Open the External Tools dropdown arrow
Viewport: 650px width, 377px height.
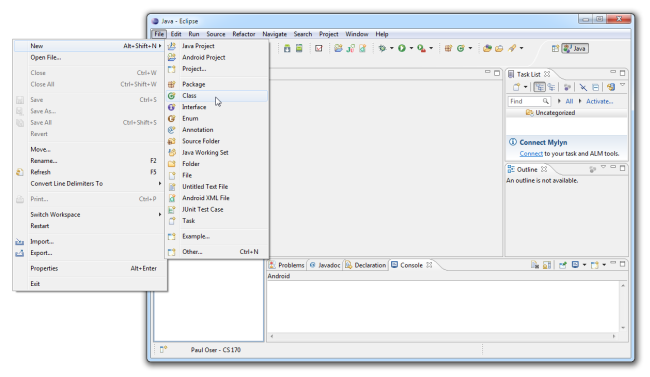[431, 48]
